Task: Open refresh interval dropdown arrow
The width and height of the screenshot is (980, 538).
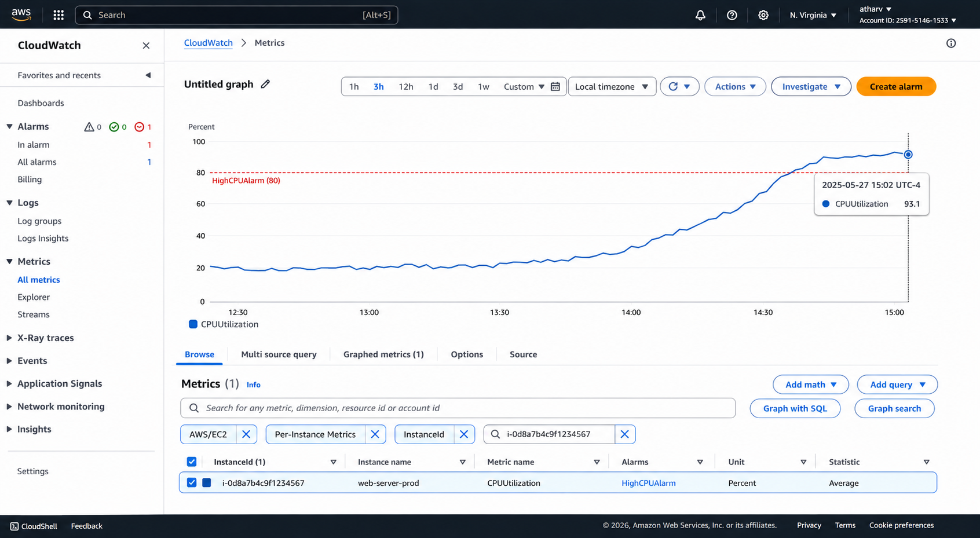Action: coord(688,86)
